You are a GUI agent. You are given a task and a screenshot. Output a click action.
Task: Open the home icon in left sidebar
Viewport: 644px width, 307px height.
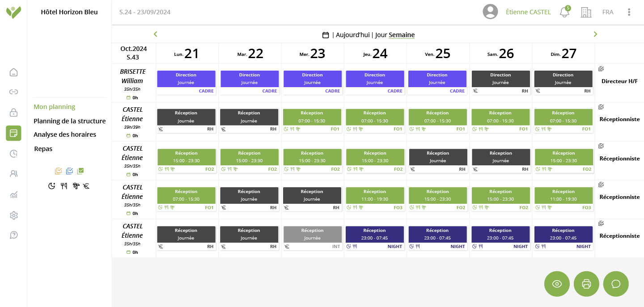(x=13, y=72)
